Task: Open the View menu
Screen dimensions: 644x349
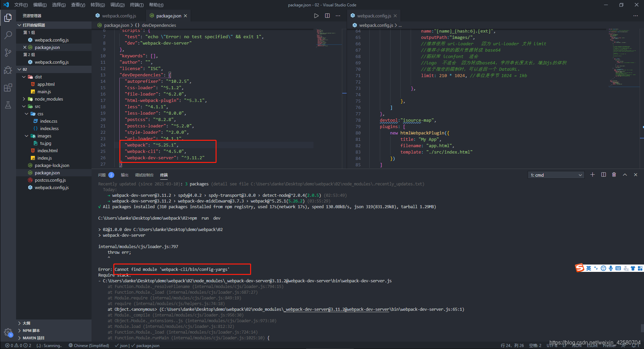Action: click(x=78, y=5)
